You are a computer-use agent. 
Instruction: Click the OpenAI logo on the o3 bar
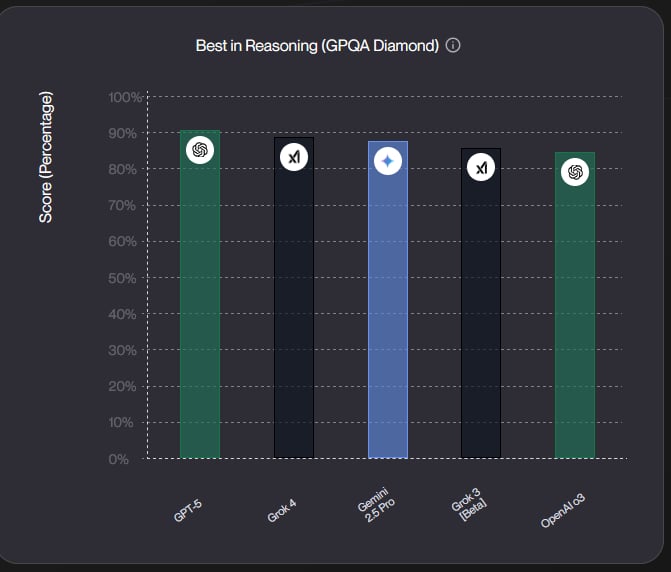pos(575,172)
